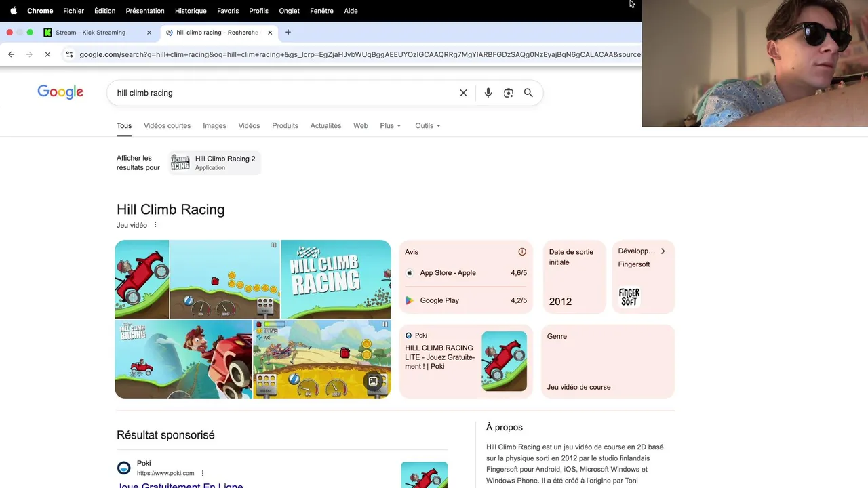Start voice search with the microphone
This screenshot has height=488, width=868.
point(488,93)
